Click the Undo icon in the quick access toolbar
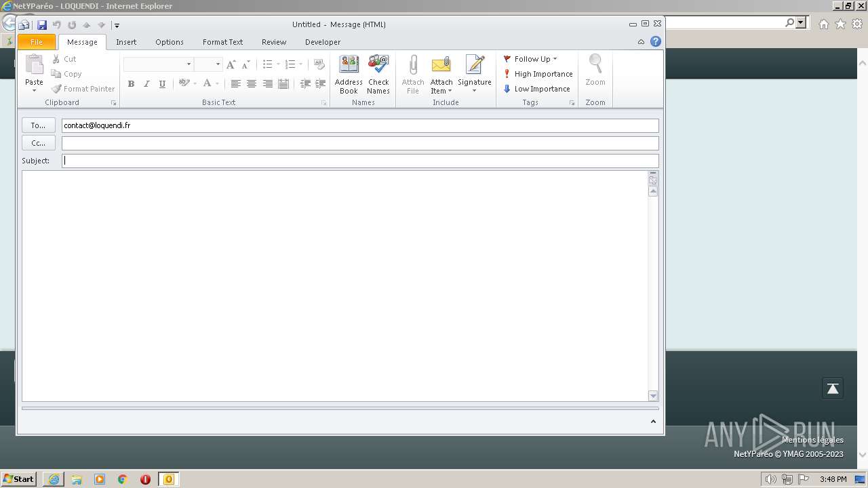The image size is (868, 488). [x=57, y=25]
